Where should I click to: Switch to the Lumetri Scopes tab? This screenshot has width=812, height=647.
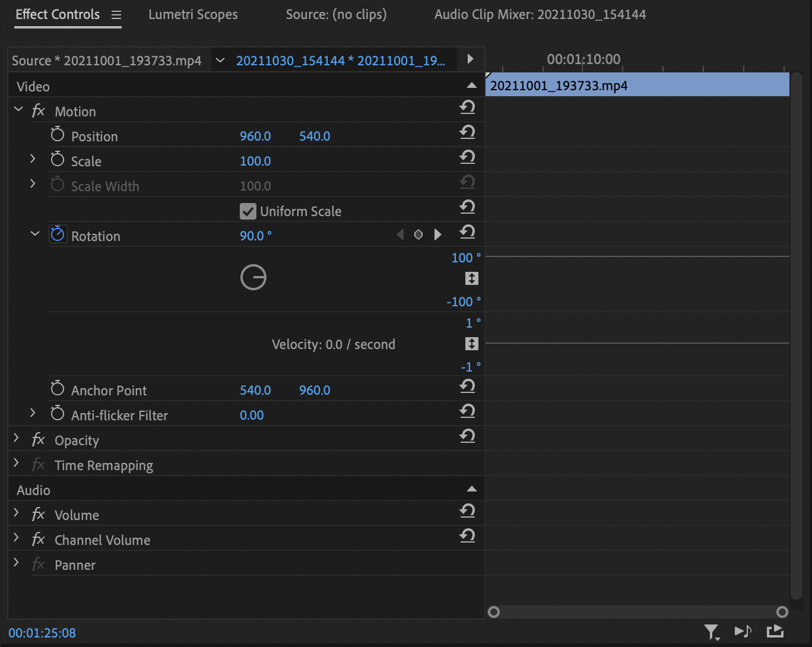point(193,15)
